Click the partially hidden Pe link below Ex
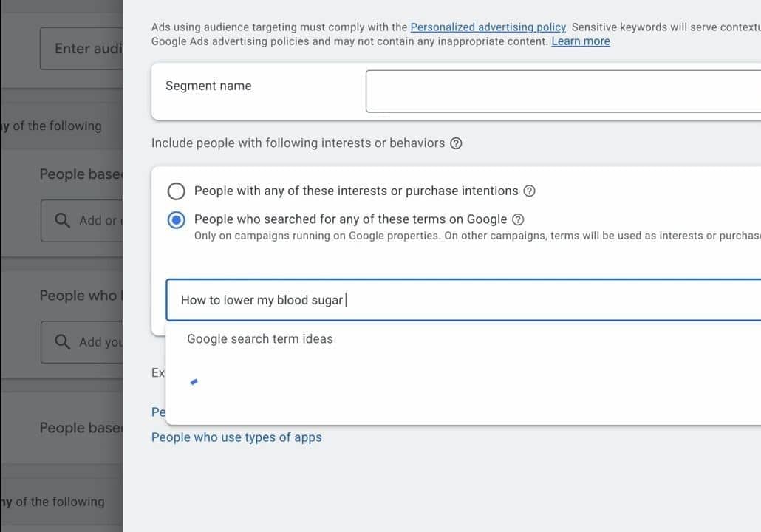The image size is (761, 532). click(x=158, y=412)
